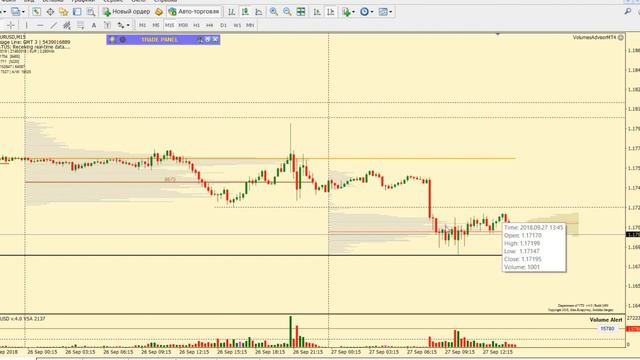Image resolution: width=640 pixels, height=360 pixels.
Task: Switch to D1 timeframe
Action: 223,25
